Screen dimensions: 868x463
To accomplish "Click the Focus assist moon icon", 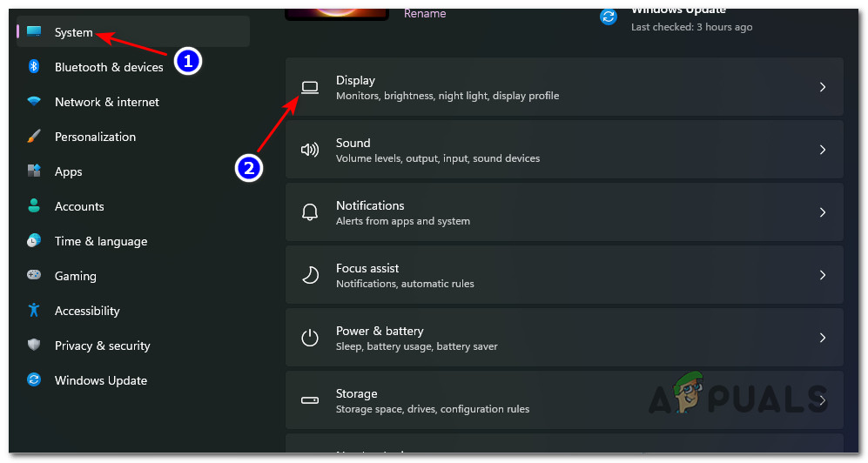I will coord(309,275).
